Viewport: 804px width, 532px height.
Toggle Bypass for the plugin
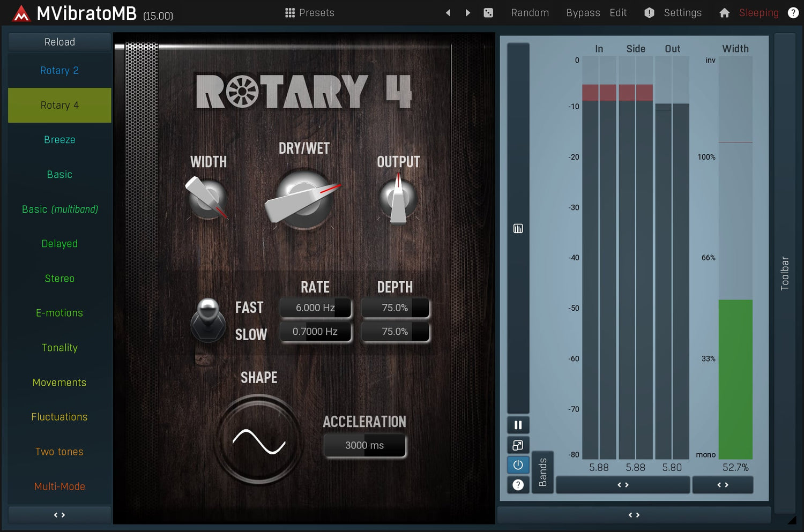(x=583, y=13)
